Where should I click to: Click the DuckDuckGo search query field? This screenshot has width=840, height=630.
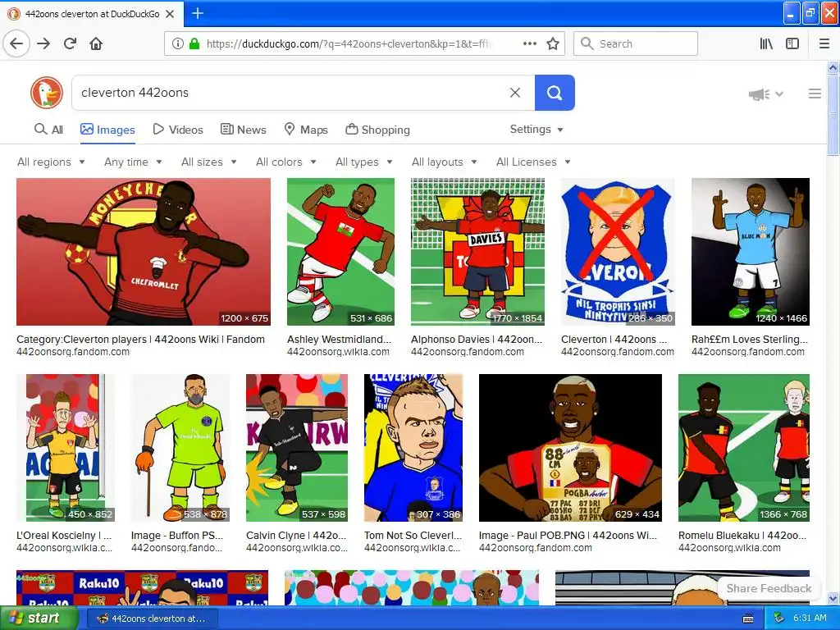coord(290,93)
